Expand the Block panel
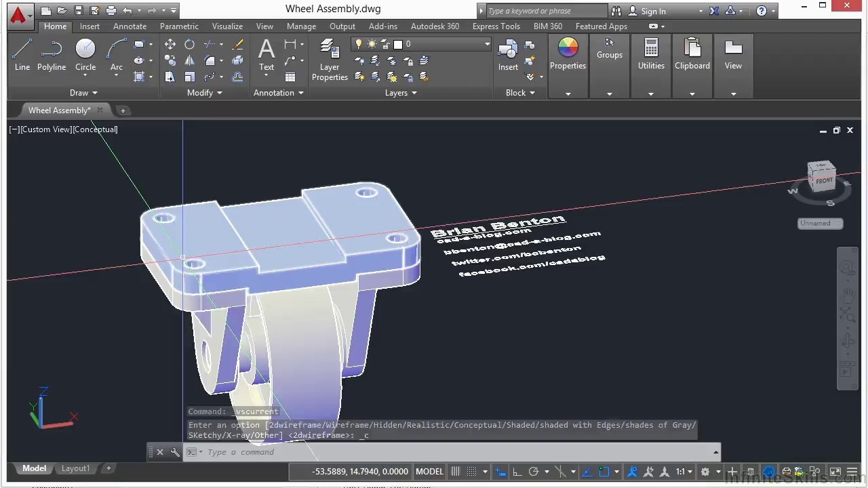This screenshot has width=868, height=488. [520, 93]
